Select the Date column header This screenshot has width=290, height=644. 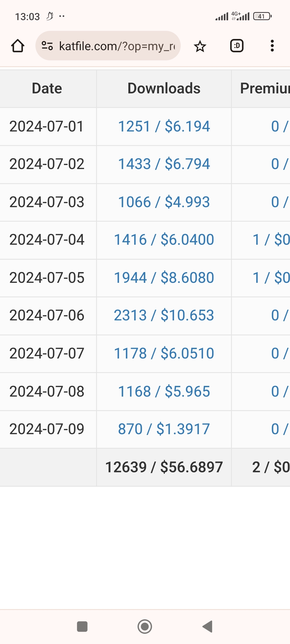point(47,88)
